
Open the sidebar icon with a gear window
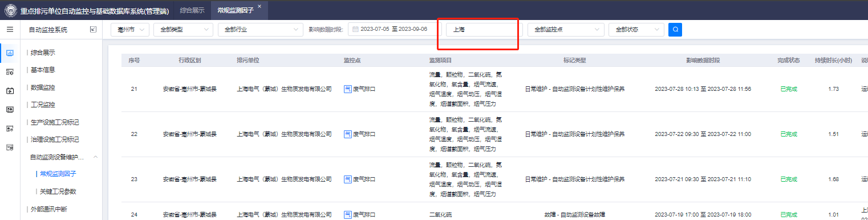pos(10,71)
